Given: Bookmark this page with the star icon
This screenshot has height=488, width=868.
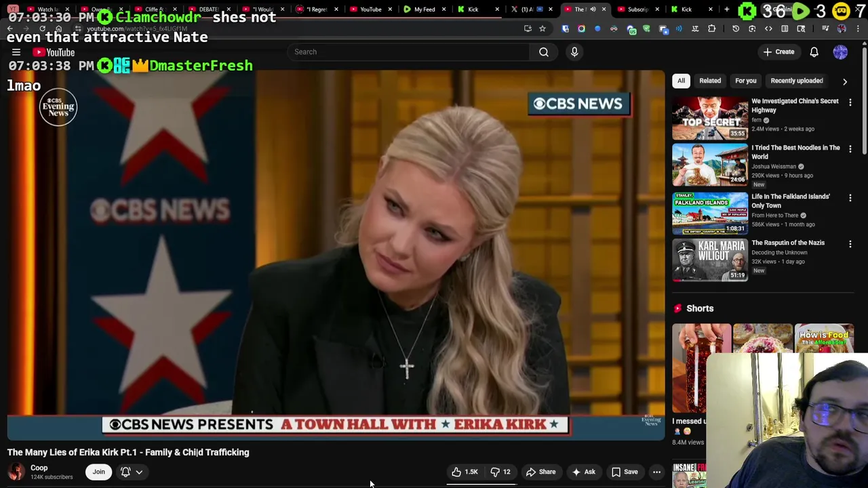Looking at the screenshot, I should (542, 28).
